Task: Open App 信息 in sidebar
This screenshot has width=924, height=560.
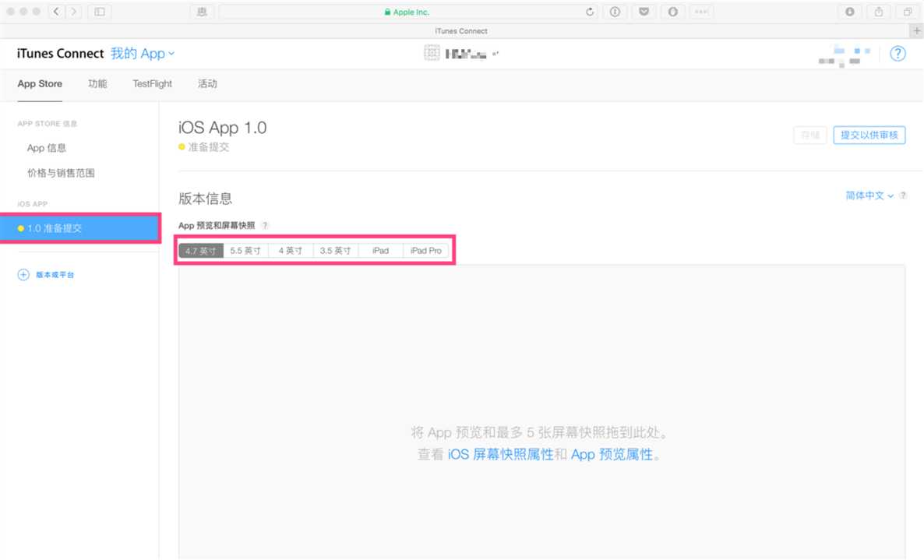Action: [x=47, y=149]
